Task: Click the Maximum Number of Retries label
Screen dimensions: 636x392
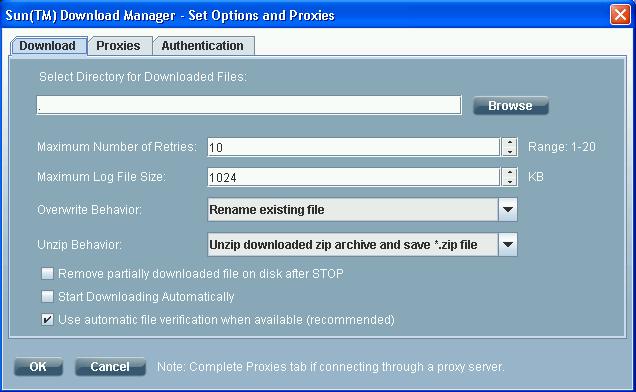Action: 117,146
